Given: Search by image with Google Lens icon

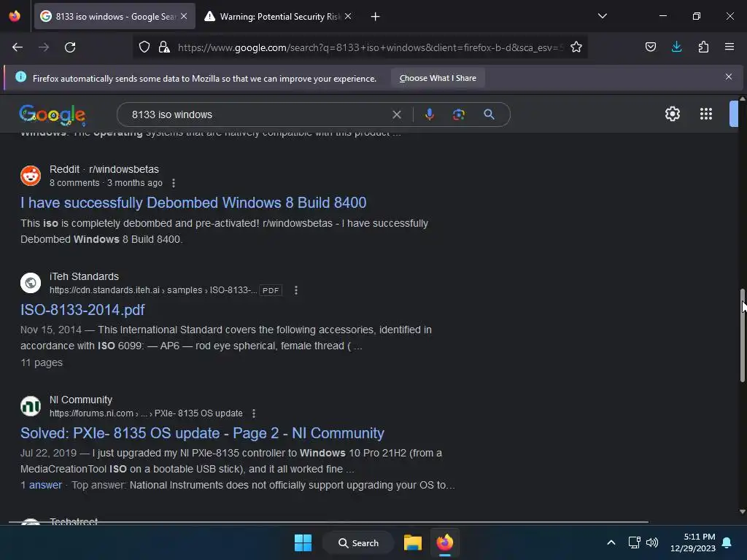Looking at the screenshot, I should pos(459,114).
